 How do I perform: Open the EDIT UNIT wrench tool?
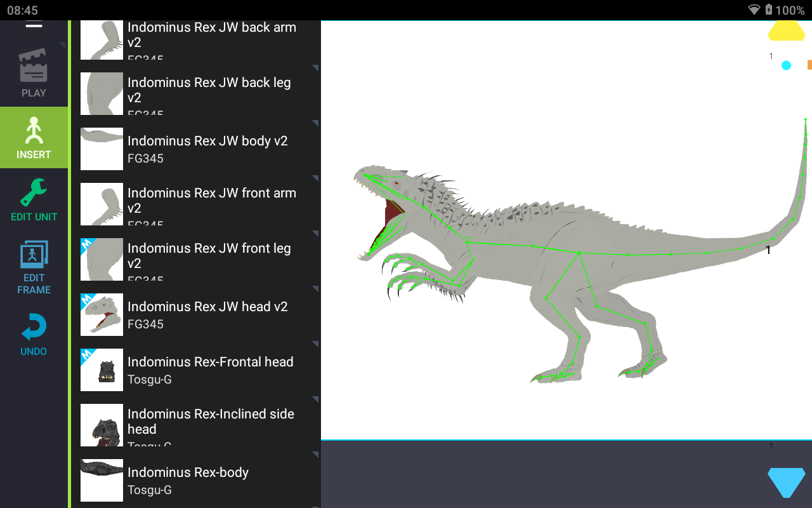click(34, 199)
